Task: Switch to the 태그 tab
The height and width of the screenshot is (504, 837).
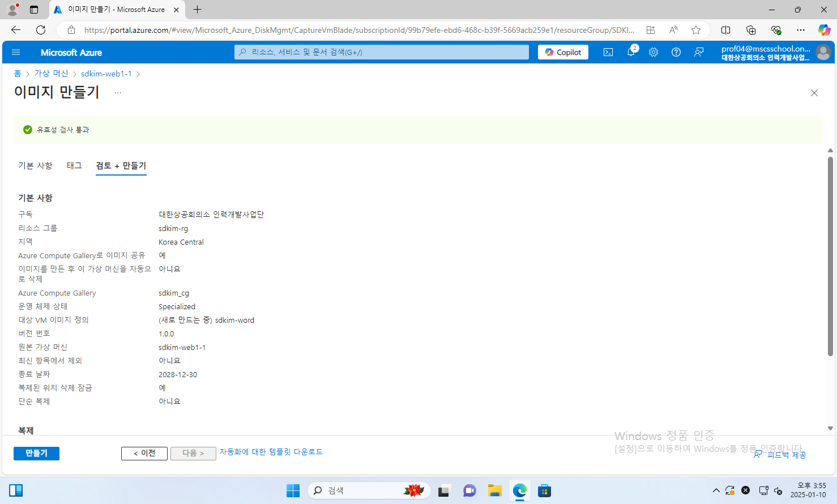Action: click(x=74, y=165)
